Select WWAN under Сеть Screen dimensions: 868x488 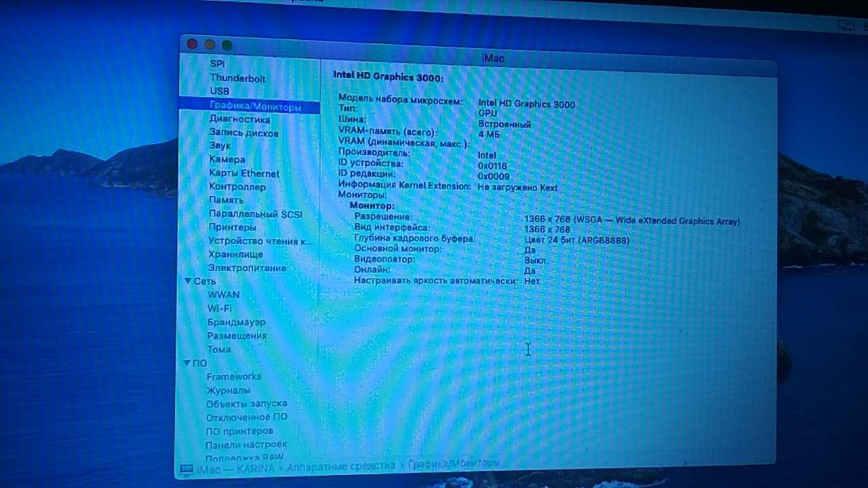(223, 295)
